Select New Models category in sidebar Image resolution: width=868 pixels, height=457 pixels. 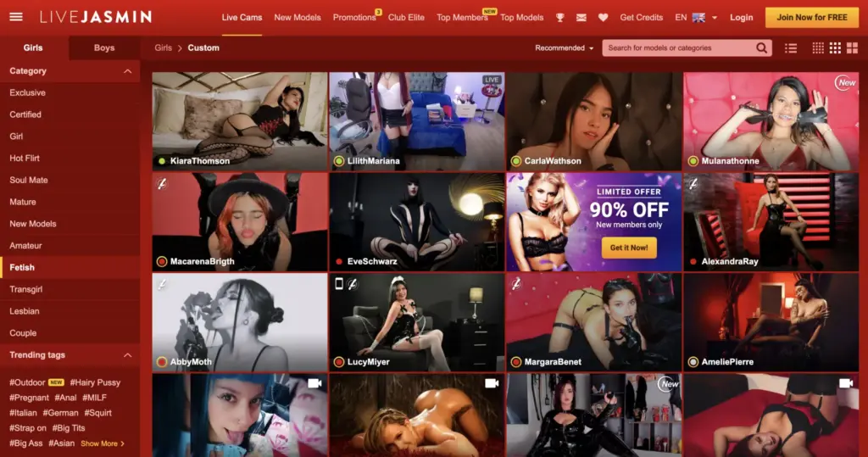click(x=70, y=224)
